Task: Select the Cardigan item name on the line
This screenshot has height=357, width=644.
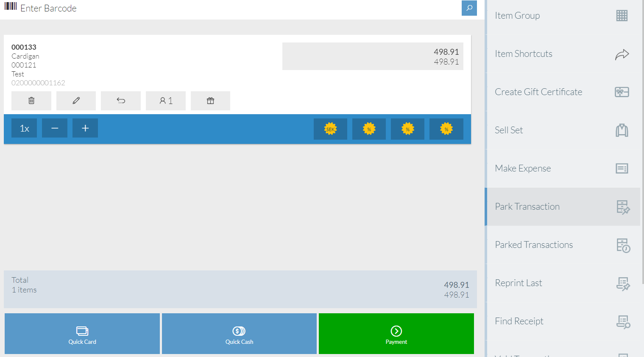Action: [25, 56]
